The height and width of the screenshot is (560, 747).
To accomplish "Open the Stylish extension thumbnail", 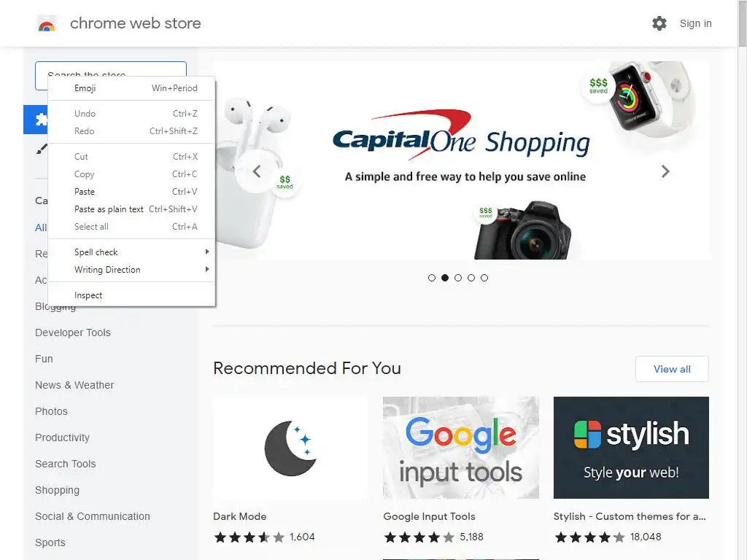I will (x=631, y=448).
